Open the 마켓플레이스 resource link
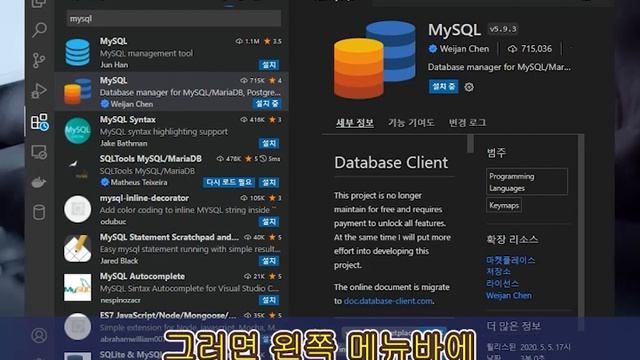The image size is (640, 360). pyautogui.click(x=510, y=260)
